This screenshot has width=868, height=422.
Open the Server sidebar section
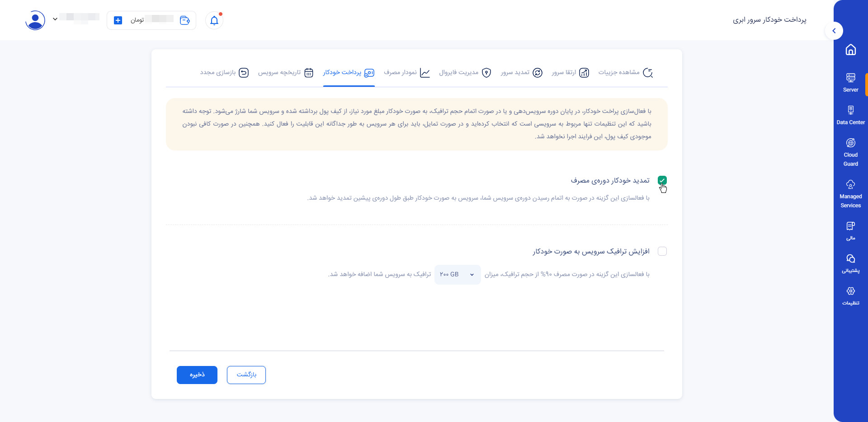tap(850, 83)
